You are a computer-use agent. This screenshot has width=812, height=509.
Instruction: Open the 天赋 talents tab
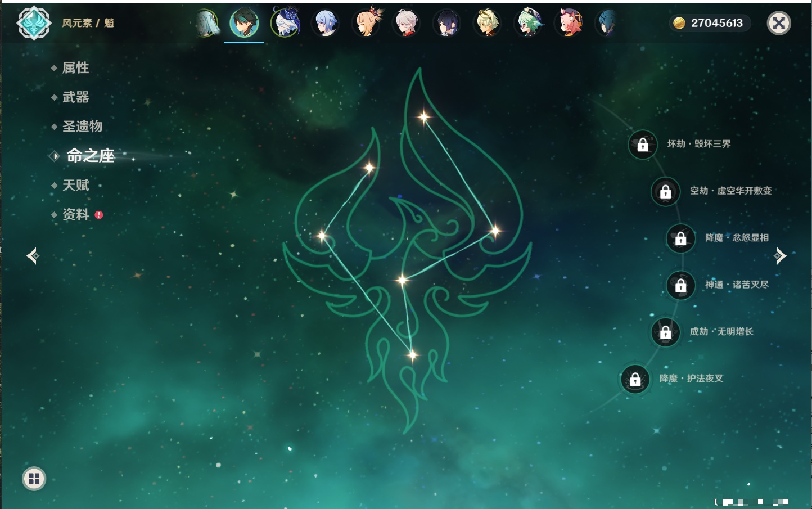coord(76,185)
